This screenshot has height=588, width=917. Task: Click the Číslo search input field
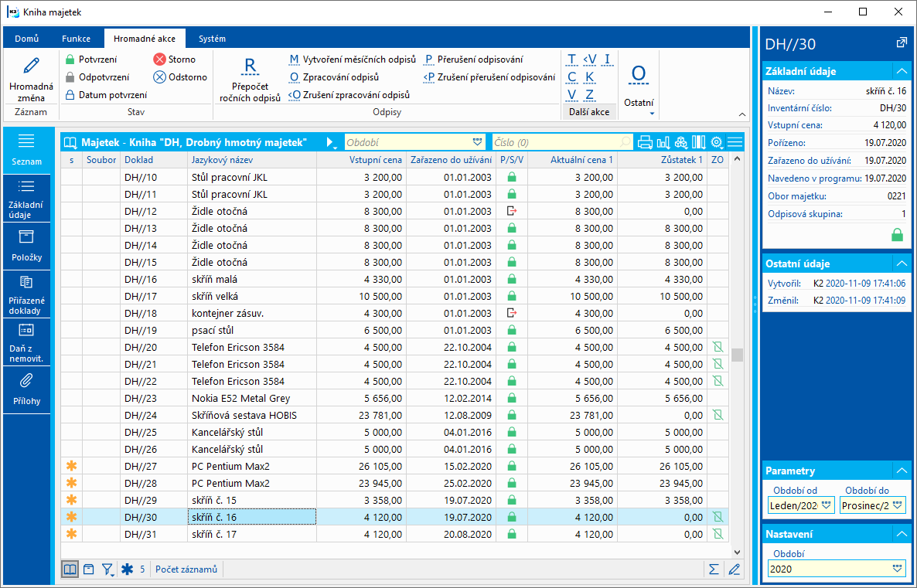point(557,142)
